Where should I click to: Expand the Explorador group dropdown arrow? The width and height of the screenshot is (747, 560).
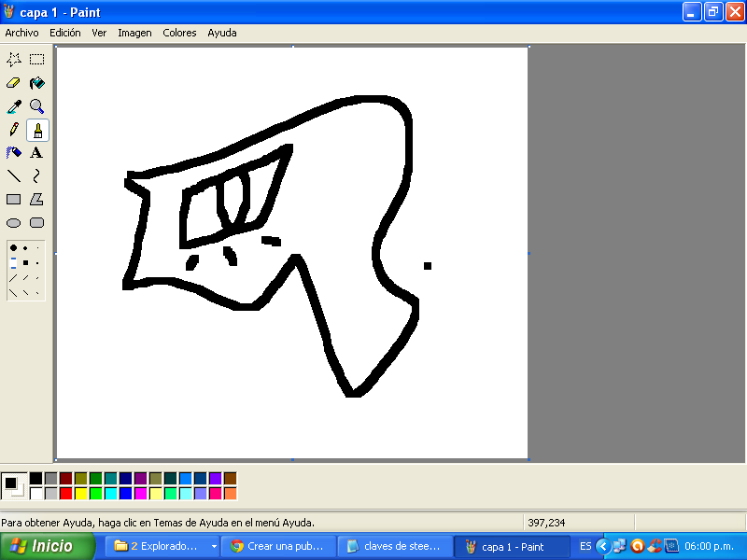[214, 547]
